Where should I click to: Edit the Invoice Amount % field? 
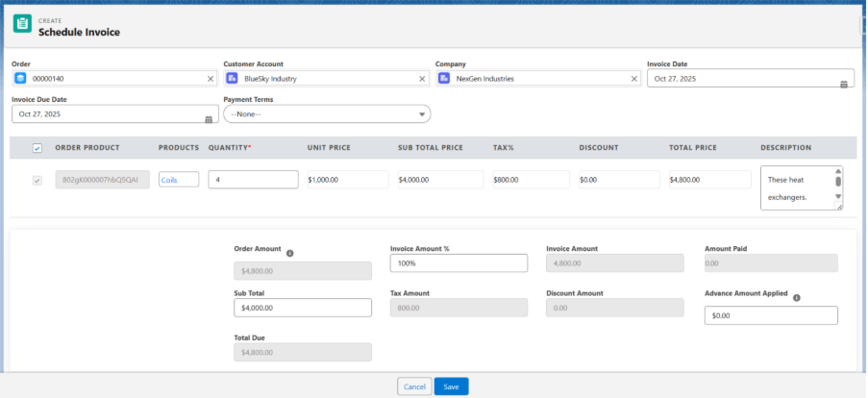(459, 263)
